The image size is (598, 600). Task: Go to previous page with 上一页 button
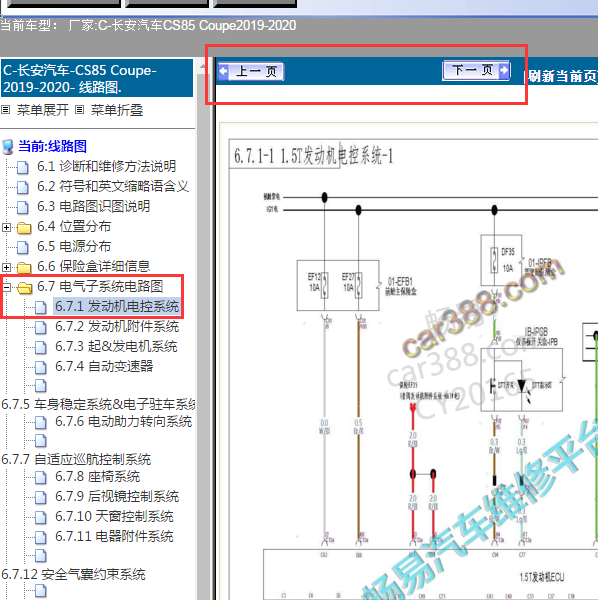click(251, 72)
